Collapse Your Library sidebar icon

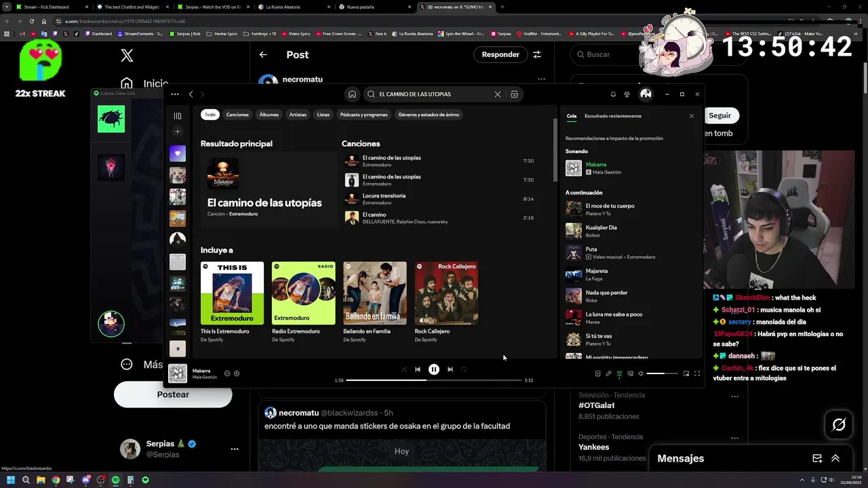178,116
